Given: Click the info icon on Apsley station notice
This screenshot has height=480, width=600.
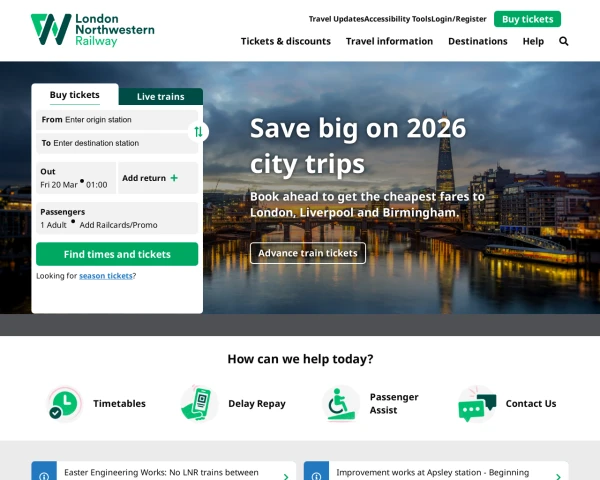Looking at the screenshot, I should (x=316, y=476).
